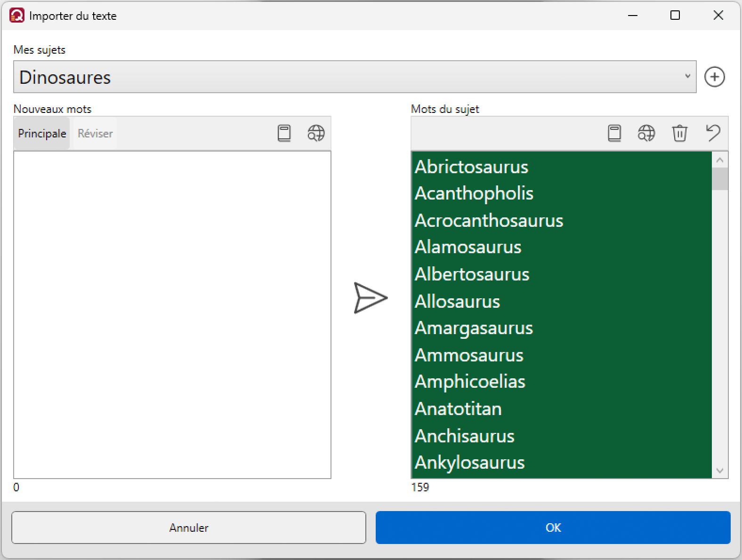The image size is (742, 560).
Task: Select Albertosaurus in the word list
Action: point(561,274)
